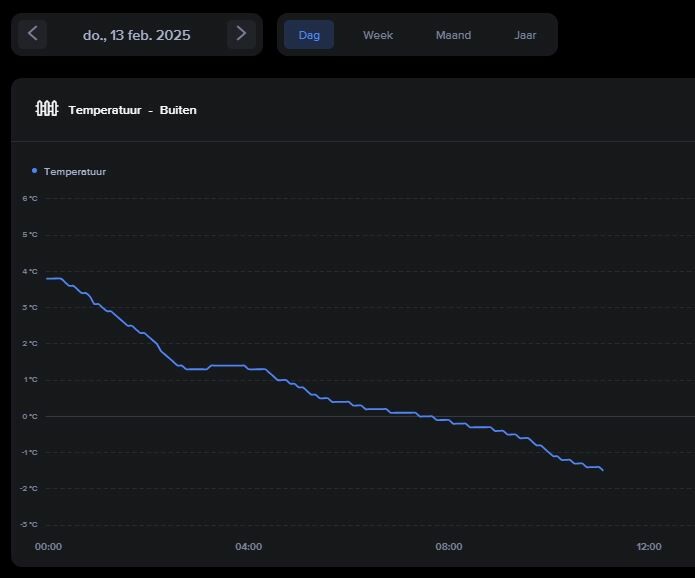Switch to the Jaar view tab
This screenshot has height=578, width=695.
[x=525, y=35]
